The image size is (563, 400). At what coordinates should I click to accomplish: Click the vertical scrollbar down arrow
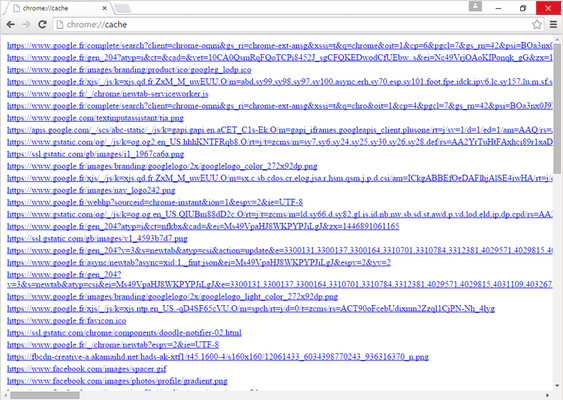pyautogui.click(x=557, y=386)
